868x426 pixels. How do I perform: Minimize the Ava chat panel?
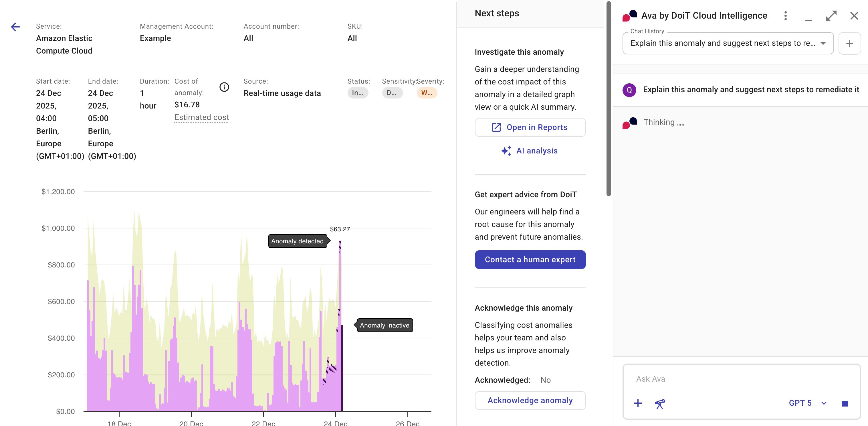[x=808, y=17]
